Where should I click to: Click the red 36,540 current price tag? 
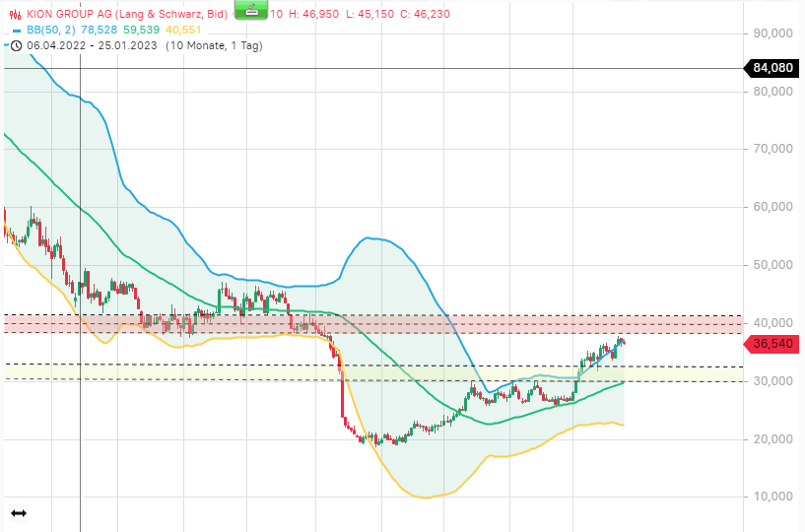point(772,344)
